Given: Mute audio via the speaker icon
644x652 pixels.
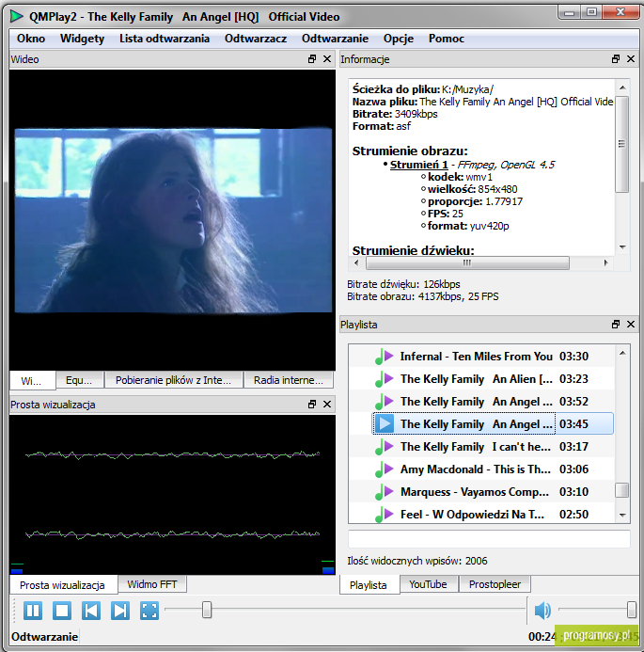Looking at the screenshot, I should point(542,611).
